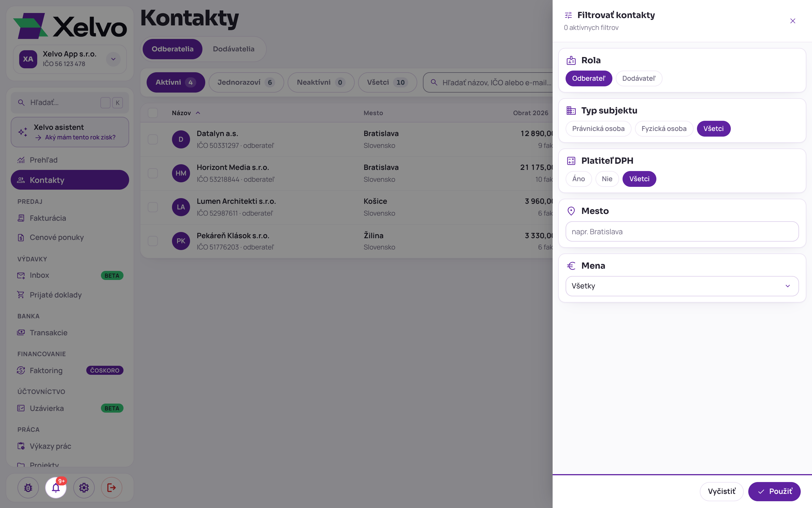
Task: Switch to Dodávatelia tab
Action: click(x=233, y=49)
